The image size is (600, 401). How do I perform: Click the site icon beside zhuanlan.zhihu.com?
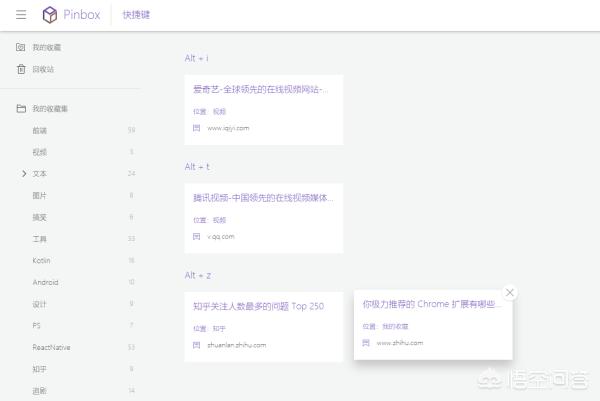197,345
